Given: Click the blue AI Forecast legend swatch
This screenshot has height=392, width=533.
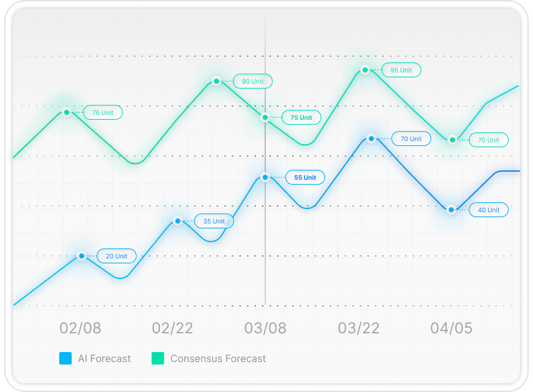Looking at the screenshot, I should (x=66, y=358).
